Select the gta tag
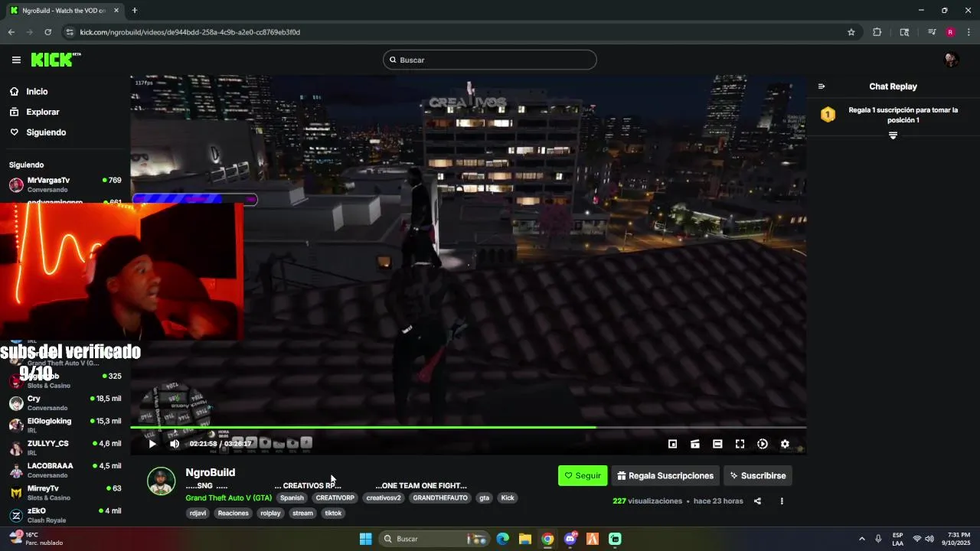Screen dimensions: 980x551 [484, 497]
